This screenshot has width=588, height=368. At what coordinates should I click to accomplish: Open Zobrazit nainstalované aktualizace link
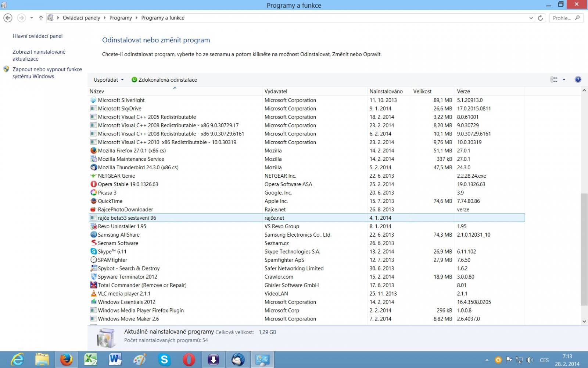pyautogui.click(x=39, y=55)
